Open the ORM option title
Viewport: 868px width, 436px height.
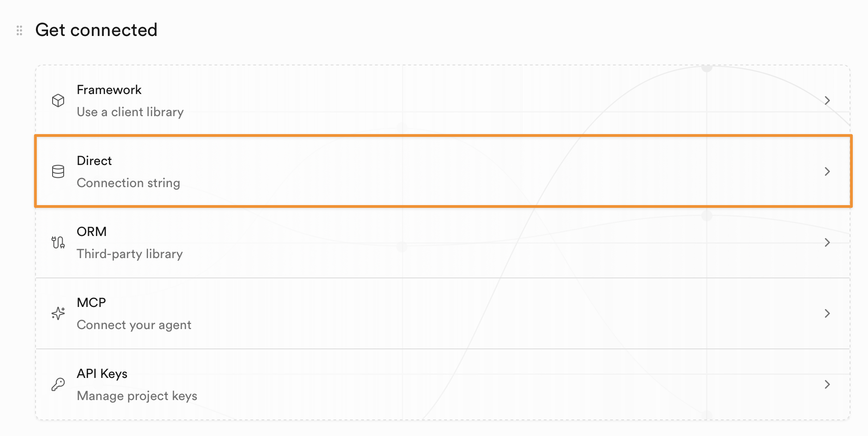[x=91, y=232]
